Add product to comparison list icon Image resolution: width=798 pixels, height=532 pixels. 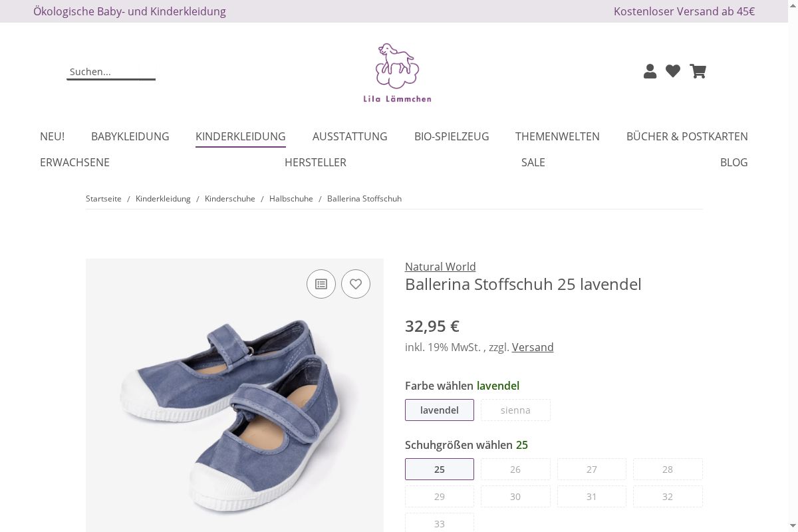click(321, 284)
